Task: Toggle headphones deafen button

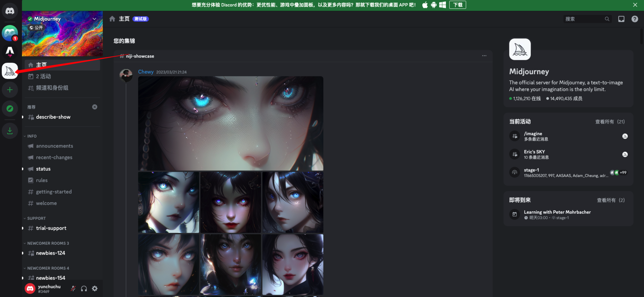Action: (84, 288)
